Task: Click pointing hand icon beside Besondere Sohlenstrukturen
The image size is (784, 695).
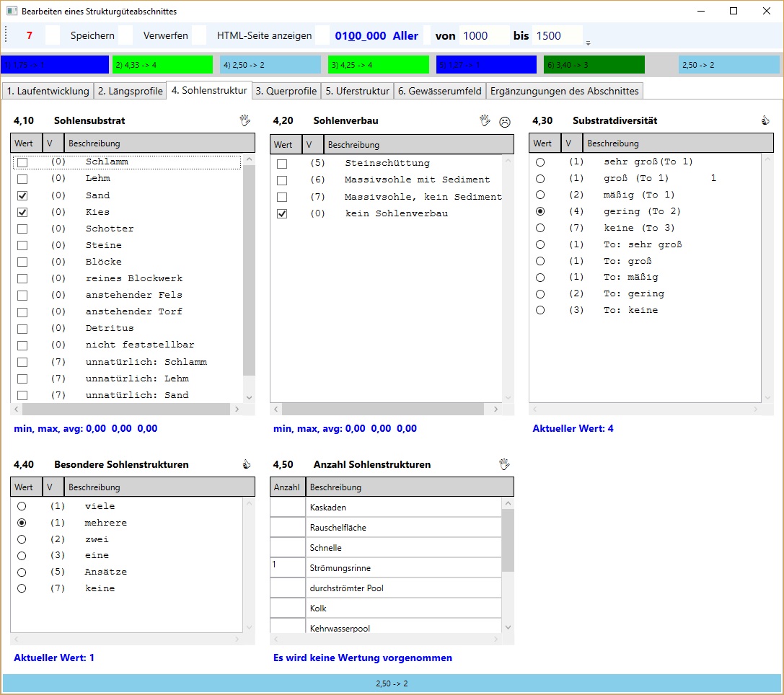Action: 247,464
